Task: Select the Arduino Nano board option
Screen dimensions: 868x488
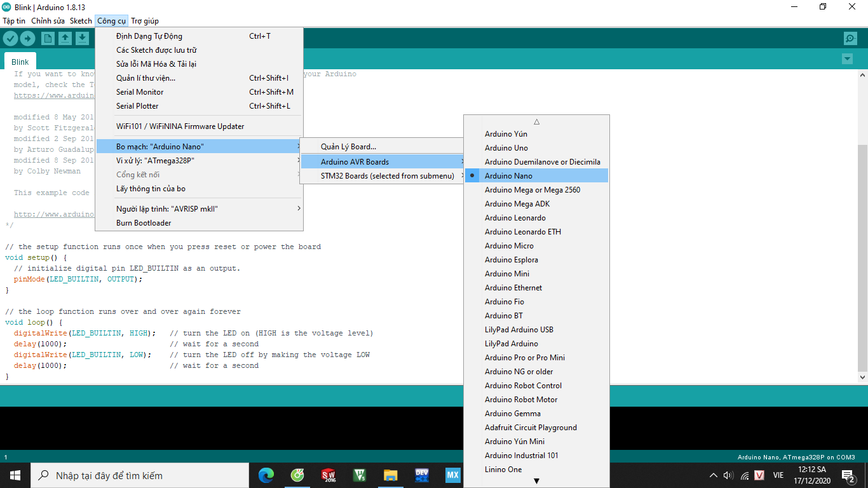Action: 508,176
